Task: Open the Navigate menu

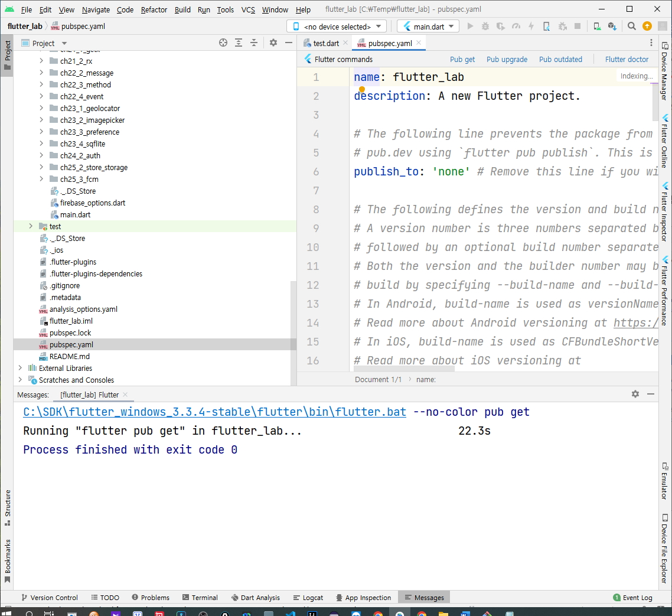Action: [96, 9]
